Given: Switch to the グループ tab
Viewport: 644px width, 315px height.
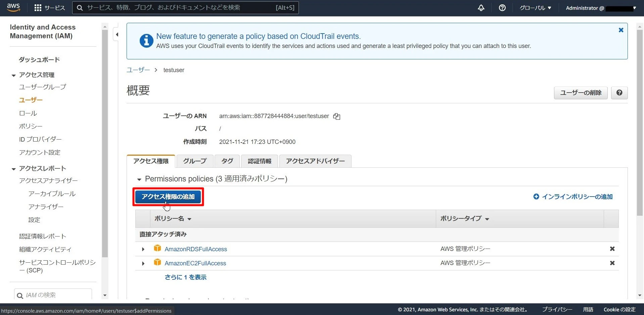Looking at the screenshot, I should (195, 161).
